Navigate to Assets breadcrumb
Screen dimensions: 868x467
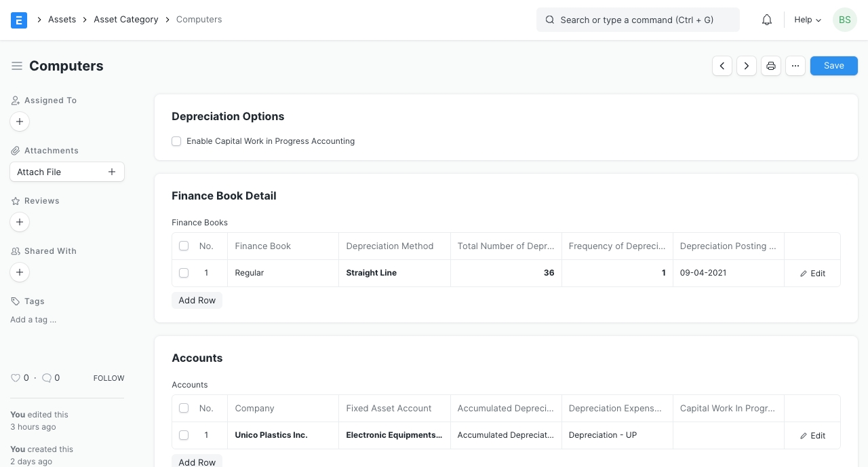(62, 20)
